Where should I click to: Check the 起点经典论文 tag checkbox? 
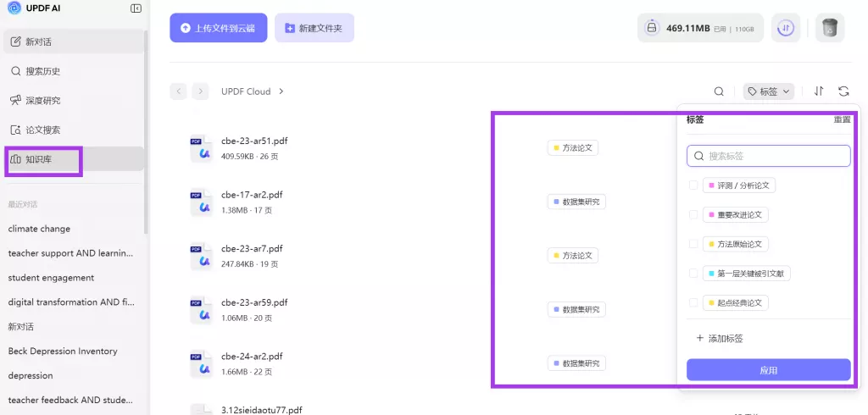tap(693, 302)
